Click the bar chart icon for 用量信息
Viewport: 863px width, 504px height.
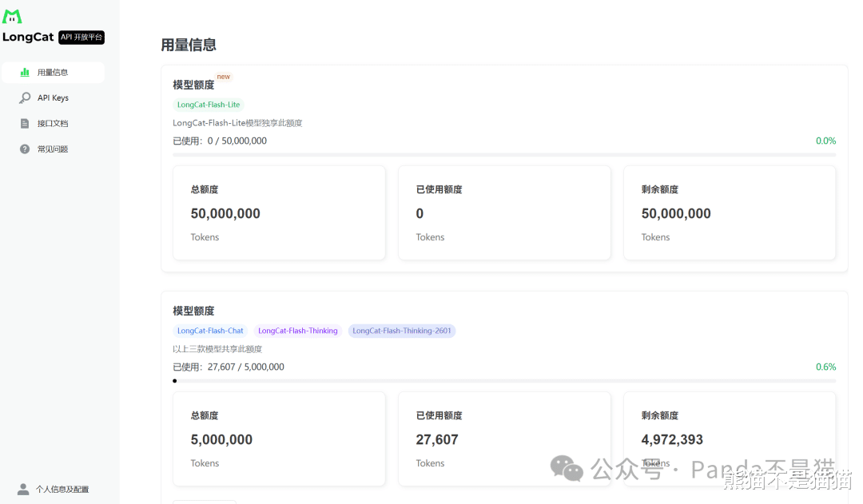[25, 72]
